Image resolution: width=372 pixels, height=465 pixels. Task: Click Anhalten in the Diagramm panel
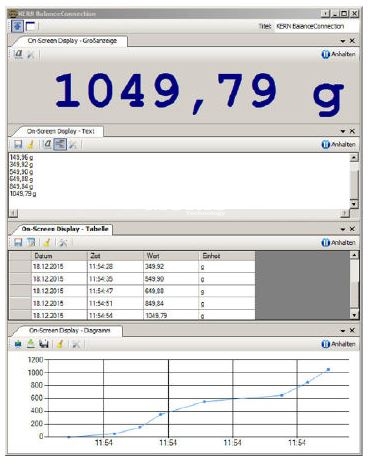click(338, 344)
